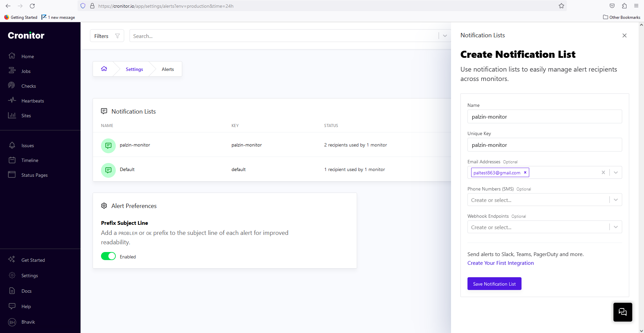Clear all email addresses with the X
The image size is (644, 333).
click(603, 172)
